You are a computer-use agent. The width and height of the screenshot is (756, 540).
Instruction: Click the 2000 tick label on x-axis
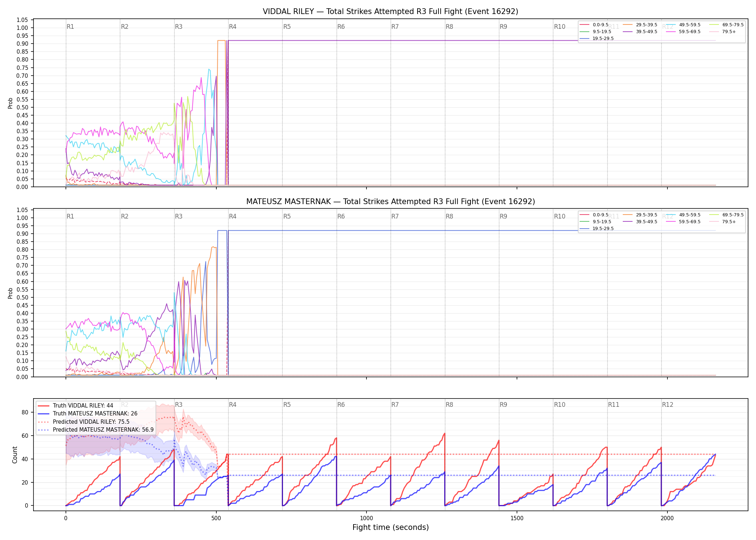click(x=667, y=518)
